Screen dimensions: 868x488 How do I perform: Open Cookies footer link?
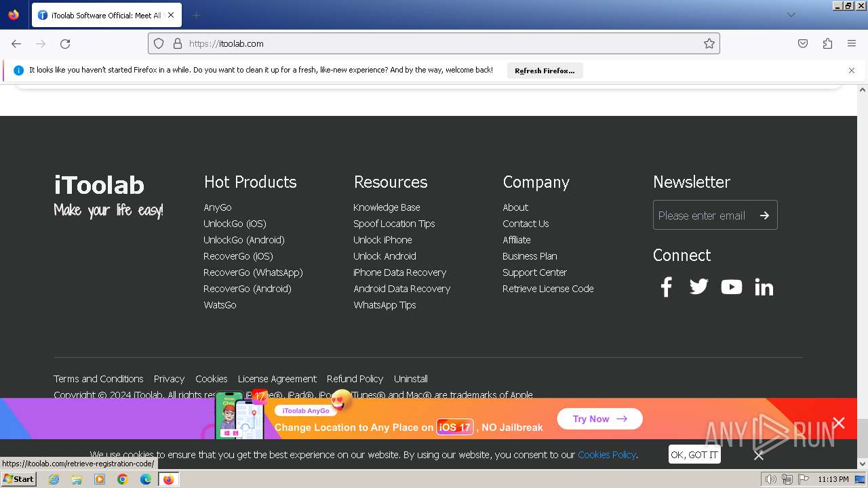(212, 379)
